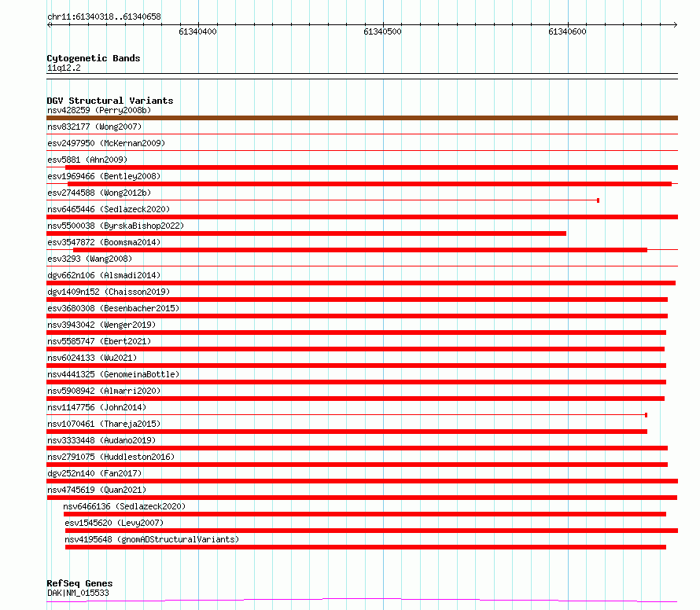
Task: Select esv2744588 (Wong2012b) variant label
Action: [x=99, y=193]
